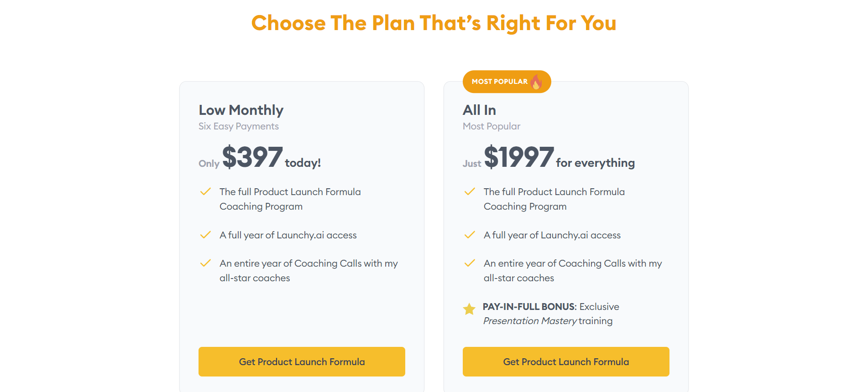Image resolution: width=868 pixels, height=392 pixels.
Task: Click the All In plan's Coaching Program checkmark
Action: coord(470,191)
